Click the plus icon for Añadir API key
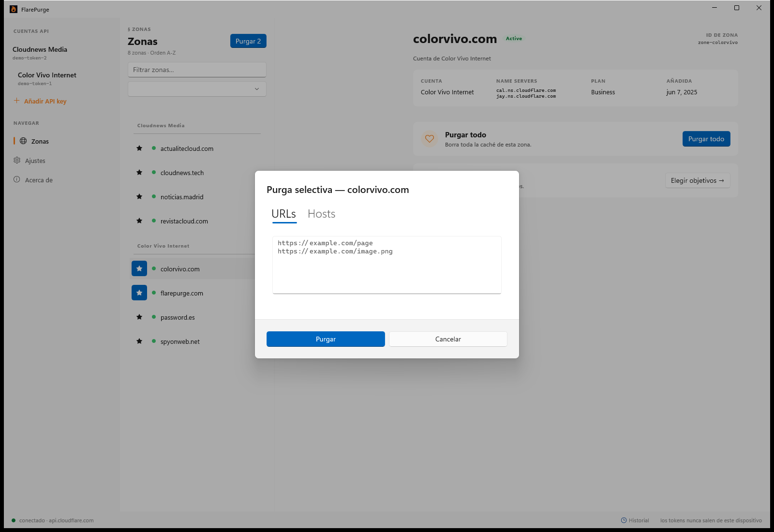Screen dimensions: 774x532 [x=16, y=101]
